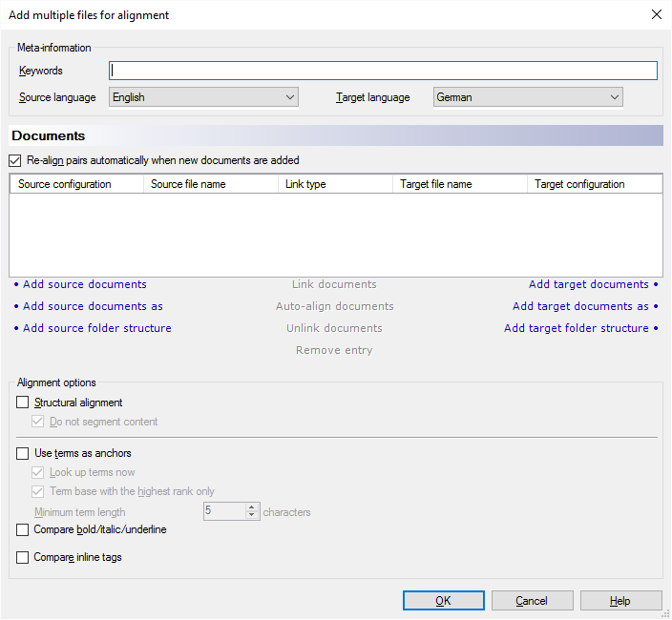Click Add target documents link

click(x=589, y=284)
